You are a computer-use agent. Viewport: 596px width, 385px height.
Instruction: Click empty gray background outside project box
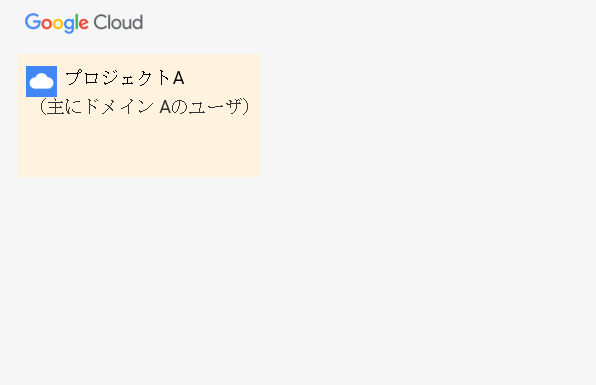pos(418,228)
